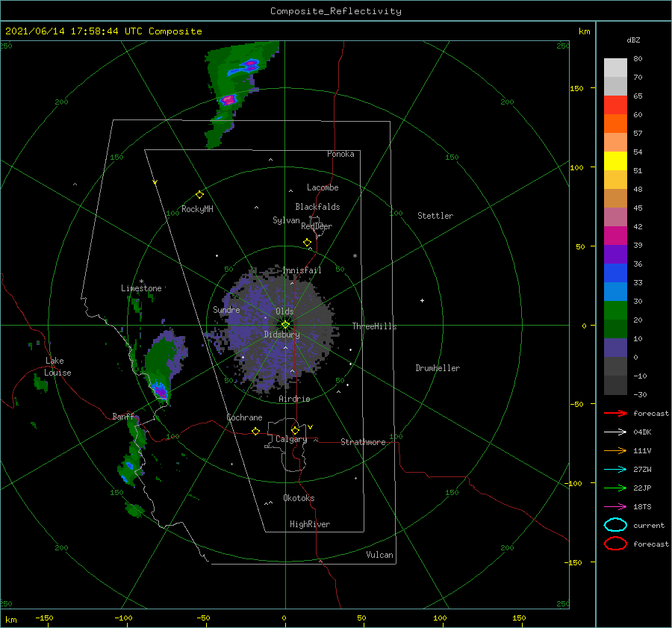Viewport: 672px width, 628px height.
Task: Click the dBZ legend heading
Action: (x=633, y=40)
